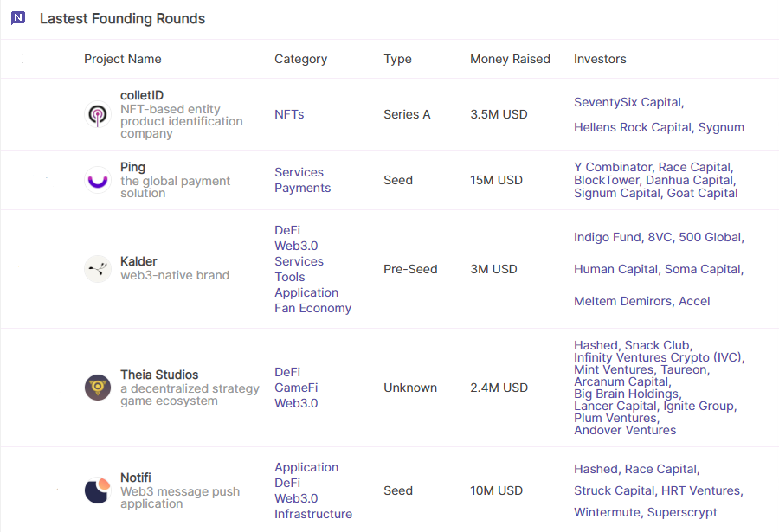Click the Investors column header
Screen dimensions: 779x532
(600, 59)
